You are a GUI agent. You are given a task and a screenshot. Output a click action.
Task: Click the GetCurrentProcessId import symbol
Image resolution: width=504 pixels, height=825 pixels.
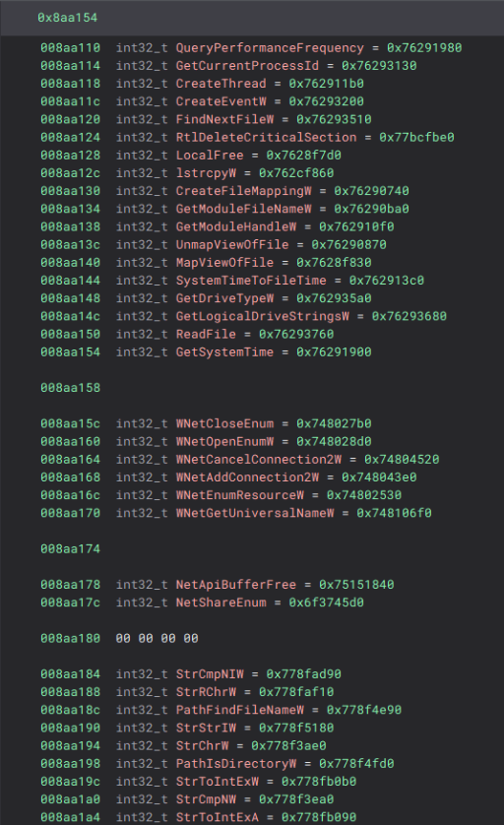pos(247,66)
